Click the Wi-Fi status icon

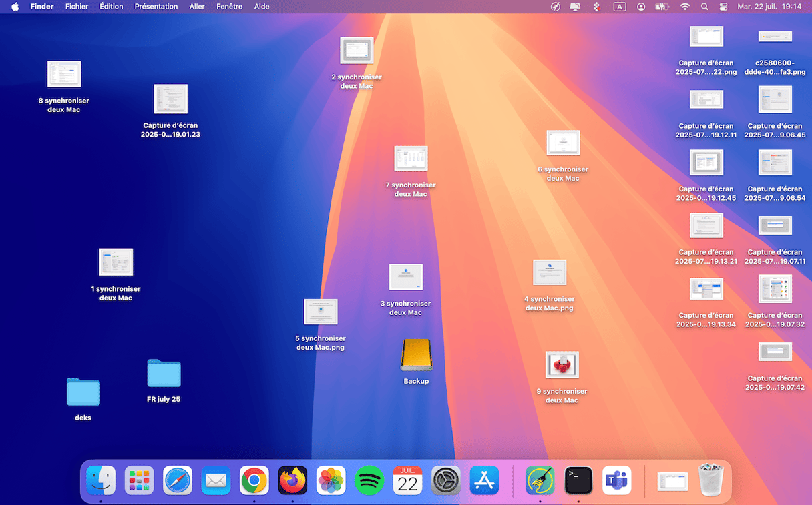point(684,7)
